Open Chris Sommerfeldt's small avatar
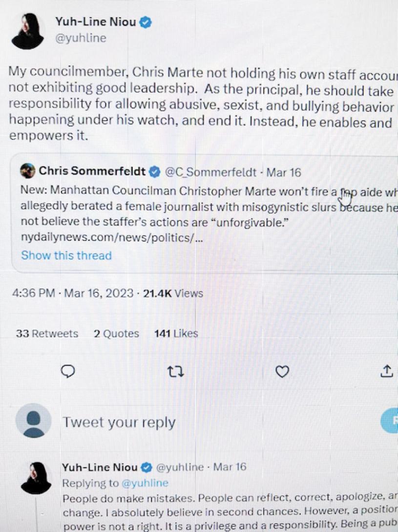 click(x=28, y=171)
